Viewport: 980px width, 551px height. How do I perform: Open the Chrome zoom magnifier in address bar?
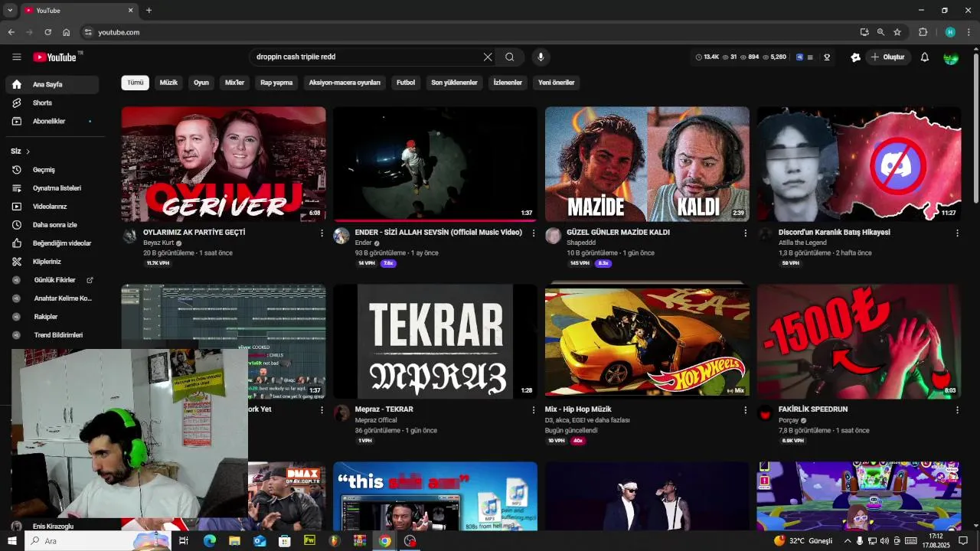click(x=880, y=32)
